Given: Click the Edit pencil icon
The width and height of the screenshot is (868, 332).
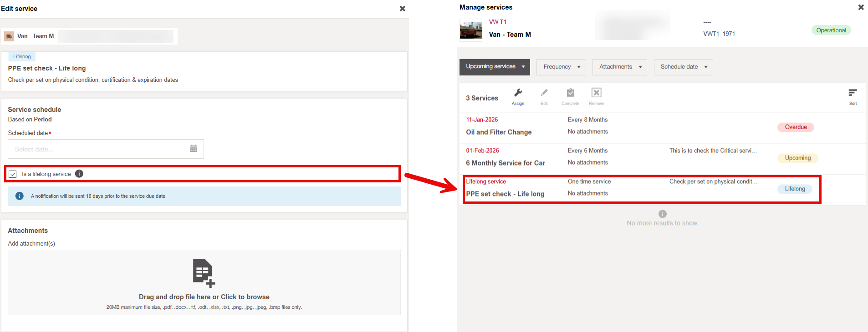Looking at the screenshot, I should pos(544,93).
